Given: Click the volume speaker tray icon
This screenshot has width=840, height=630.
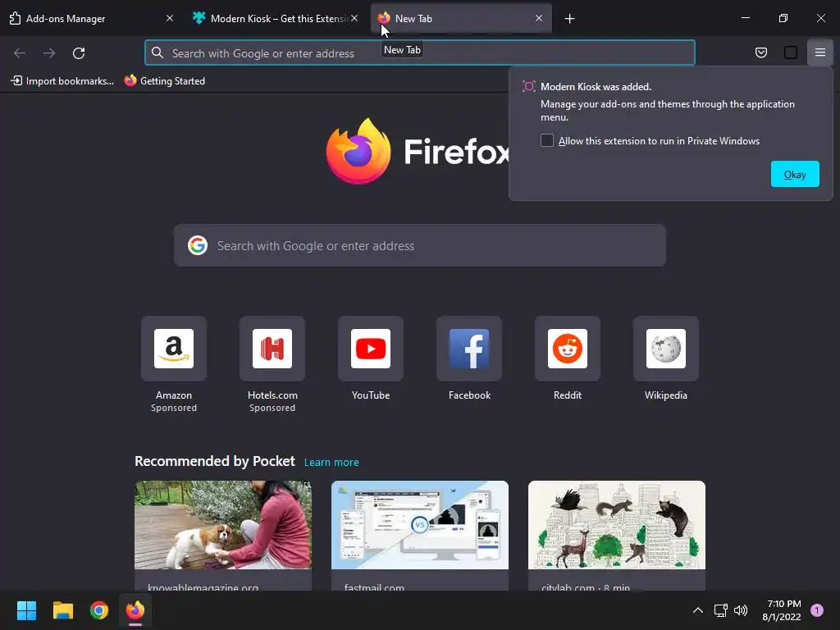Looking at the screenshot, I should point(741,610).
